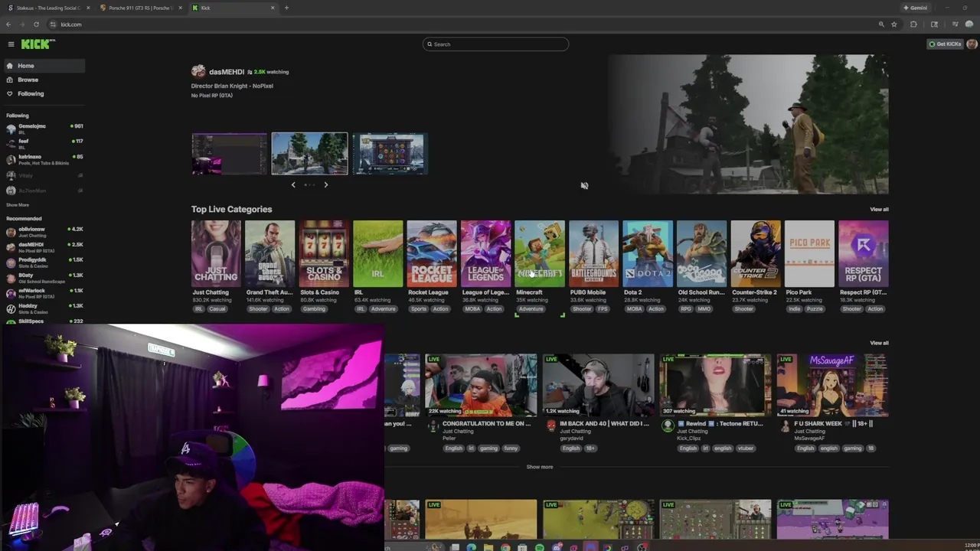Open Prodigyddk recommended channel
This screenshot has height=551, width=980.
(43, 262)
